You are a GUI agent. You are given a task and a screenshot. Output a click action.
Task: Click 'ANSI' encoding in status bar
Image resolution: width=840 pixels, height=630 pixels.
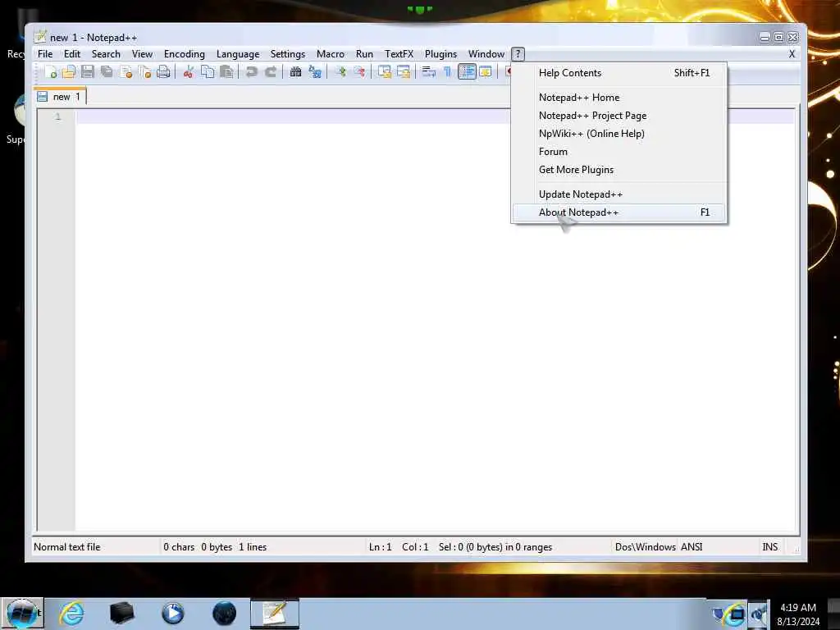point(692,547)
